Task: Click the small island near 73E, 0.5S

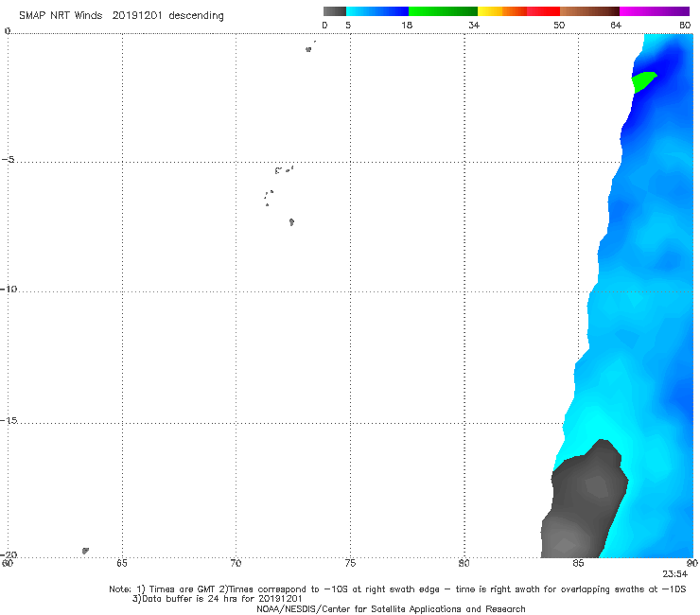Action: tap(308, 49)
